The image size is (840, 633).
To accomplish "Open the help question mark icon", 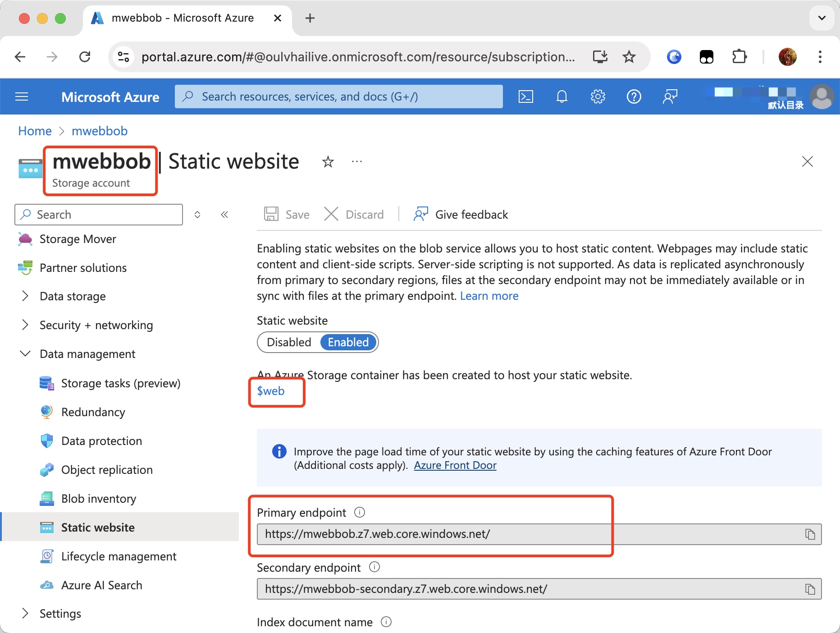I will (634, 96).
